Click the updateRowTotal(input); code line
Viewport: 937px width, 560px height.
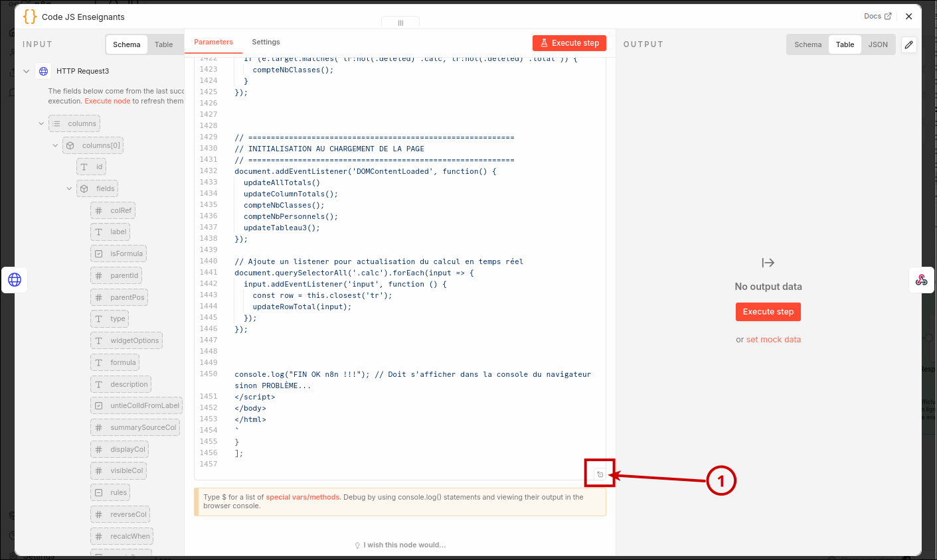(302, 307)
